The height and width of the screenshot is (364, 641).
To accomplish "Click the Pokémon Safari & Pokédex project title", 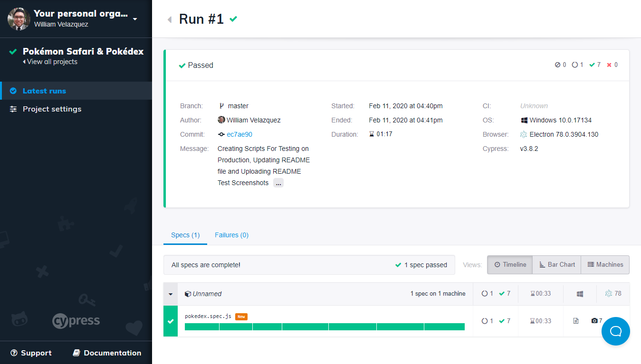I will click(x=83, y=51).
